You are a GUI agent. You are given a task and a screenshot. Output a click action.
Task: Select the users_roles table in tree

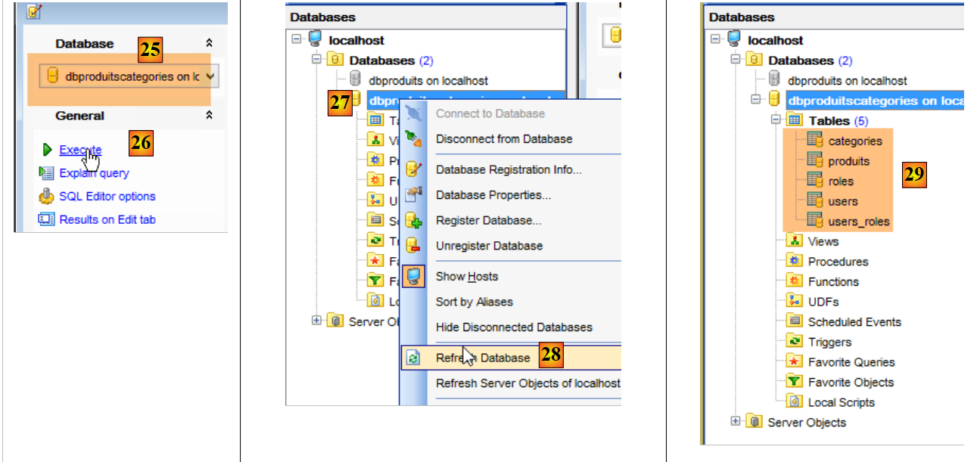pyautogui.click(x=858, y=222)
